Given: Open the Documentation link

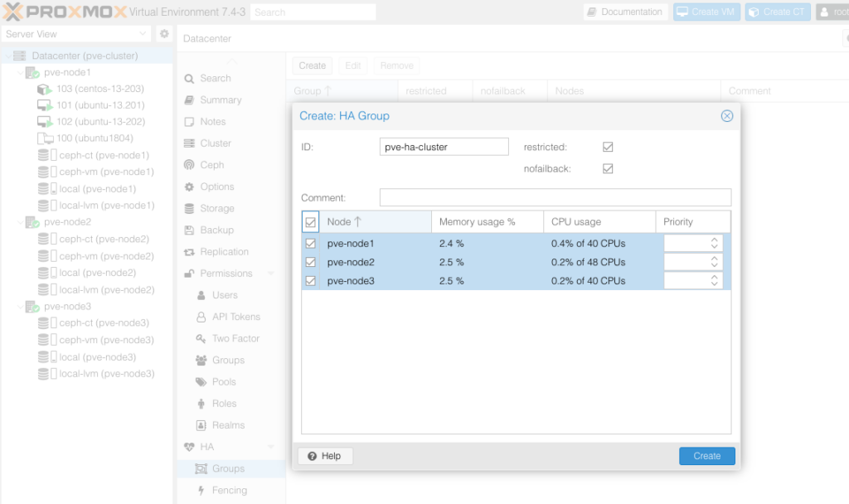Looking at the screenshot, I should [625, 12].
